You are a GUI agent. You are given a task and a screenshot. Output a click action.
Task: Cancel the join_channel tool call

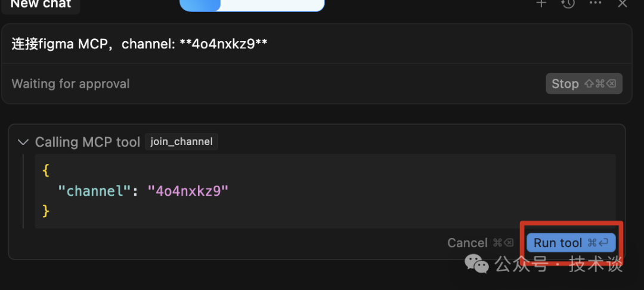481,243
